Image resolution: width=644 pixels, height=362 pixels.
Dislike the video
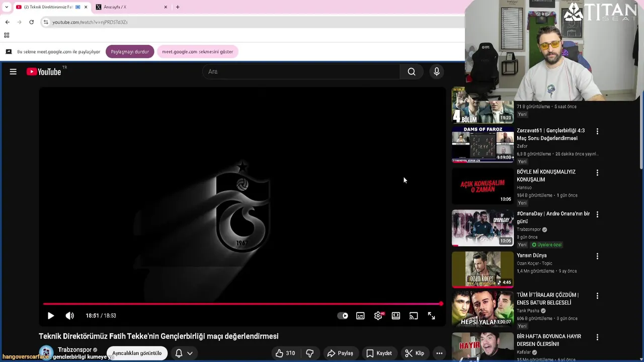[x=310, y=353]
